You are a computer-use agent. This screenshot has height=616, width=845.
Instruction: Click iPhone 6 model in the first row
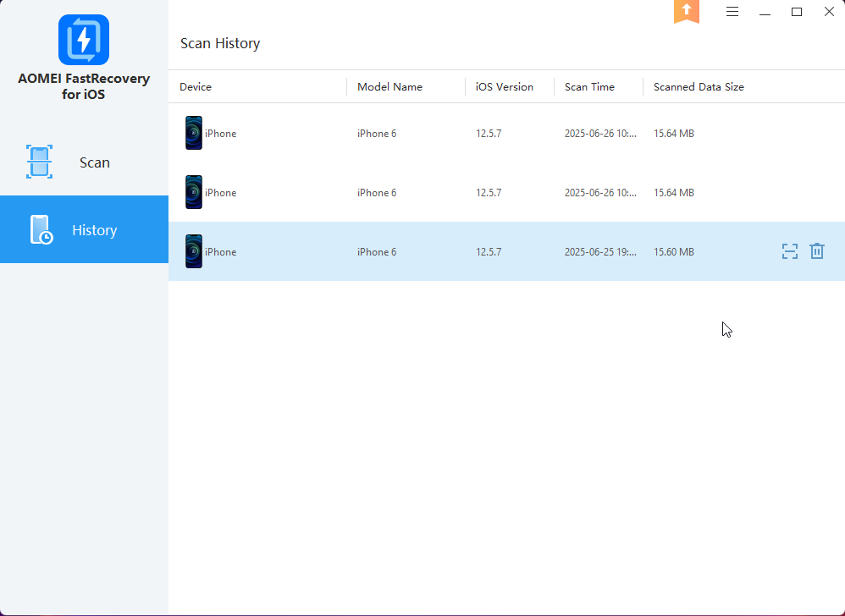click(377, 134)
